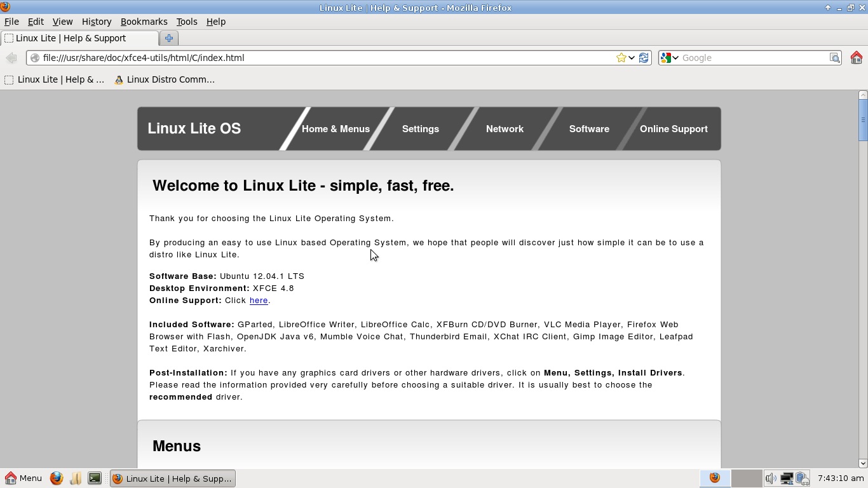Click the Firefox window button in taskbar
868x488 pixels.
coord(172,478)
